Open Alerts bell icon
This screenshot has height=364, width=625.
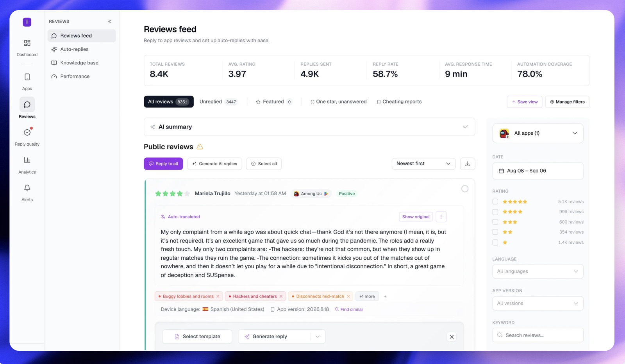coord(27,188)
